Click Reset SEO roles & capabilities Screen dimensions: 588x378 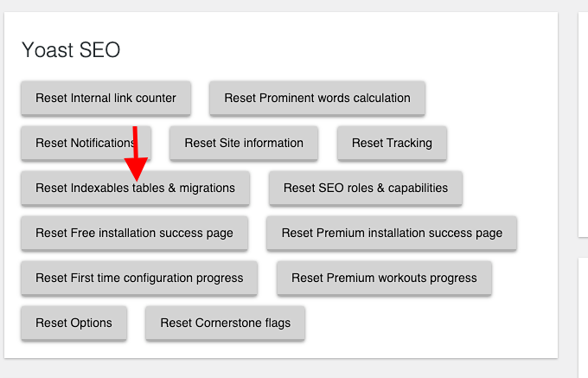[x=366, y=188]
